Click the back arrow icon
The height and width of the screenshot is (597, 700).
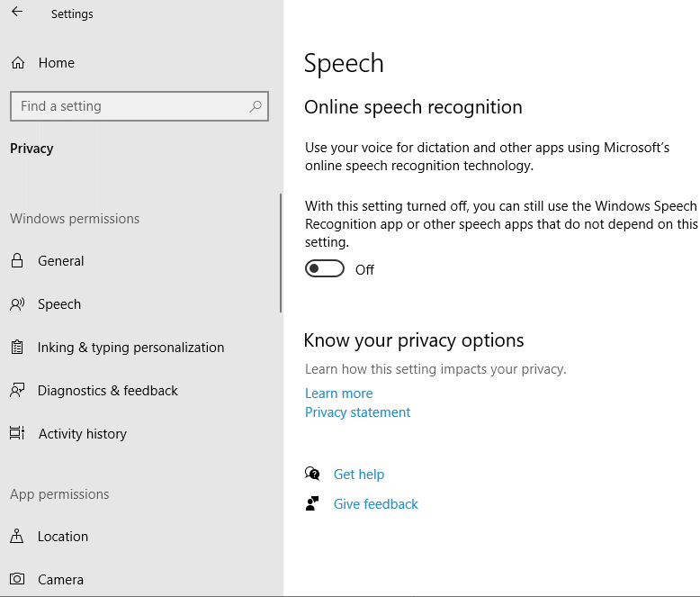17,13
